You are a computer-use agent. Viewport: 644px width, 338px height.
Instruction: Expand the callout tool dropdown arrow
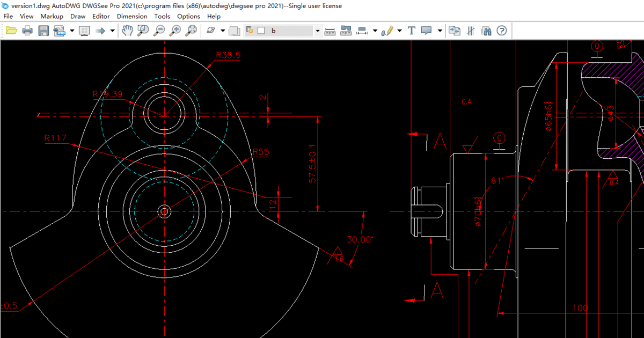pos(440,31)
